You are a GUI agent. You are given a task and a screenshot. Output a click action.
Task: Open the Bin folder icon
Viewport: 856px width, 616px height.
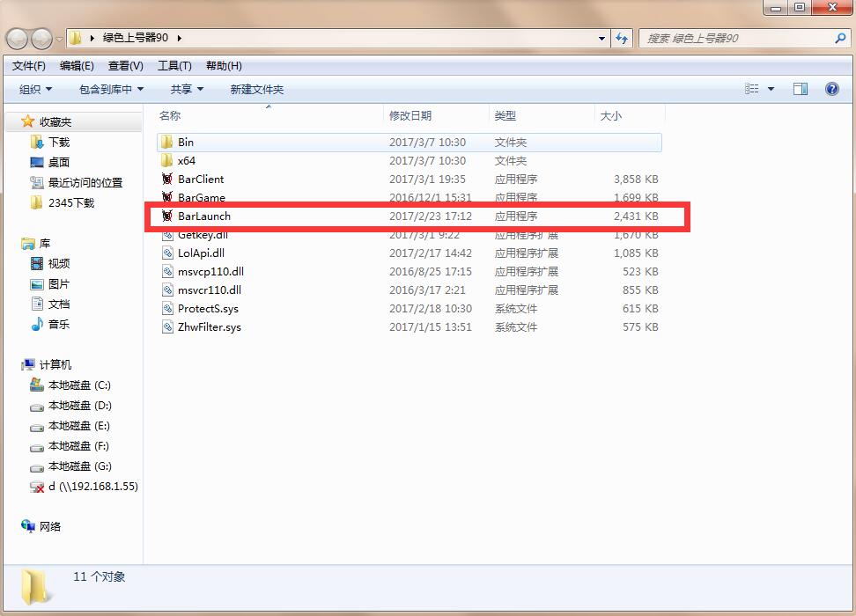(167, 142)
